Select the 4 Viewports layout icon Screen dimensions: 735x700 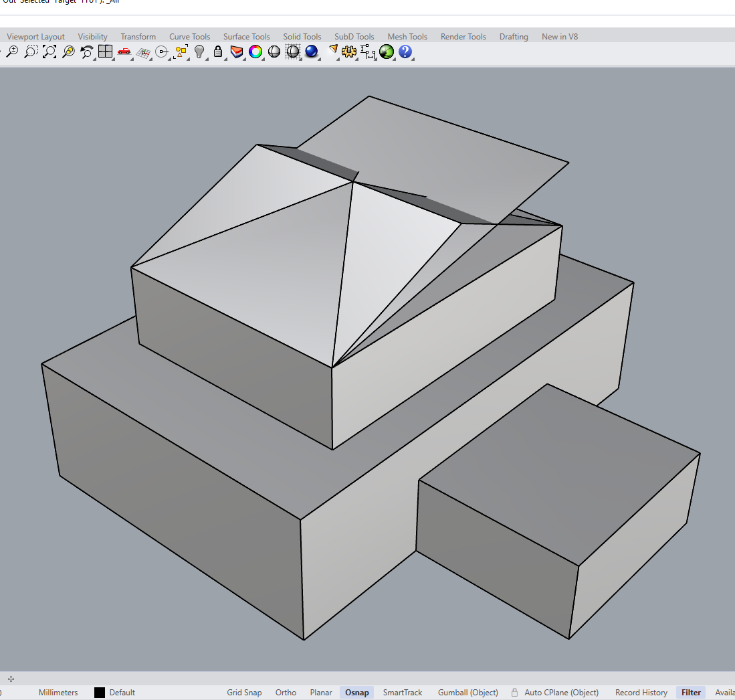105,52
